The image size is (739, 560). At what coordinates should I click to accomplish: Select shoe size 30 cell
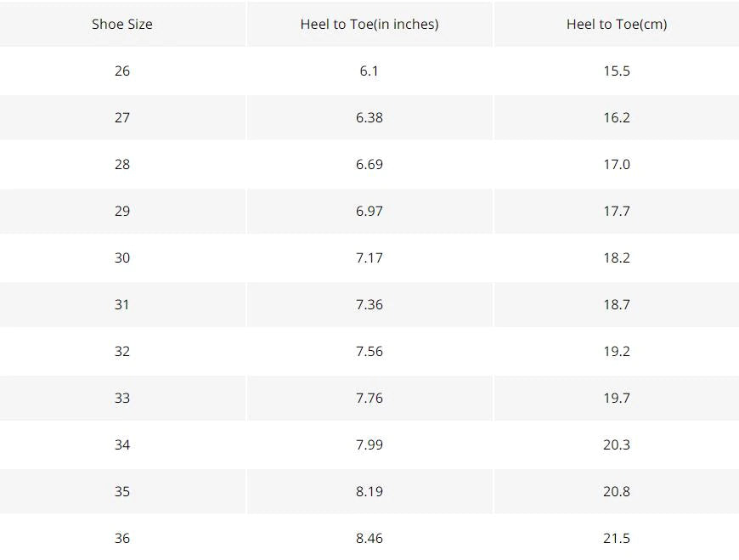click(x=122, y=257)
